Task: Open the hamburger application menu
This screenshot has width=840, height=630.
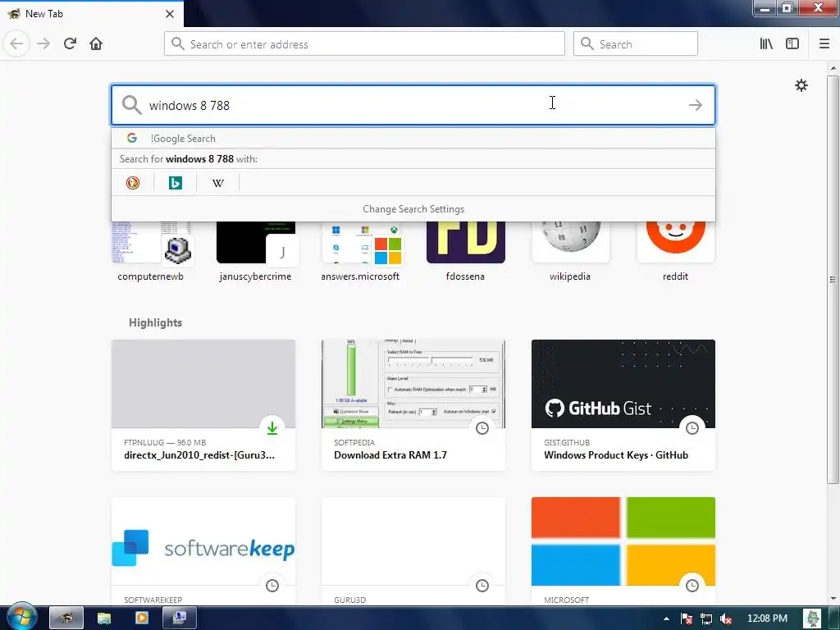Action: pos(824,43)
